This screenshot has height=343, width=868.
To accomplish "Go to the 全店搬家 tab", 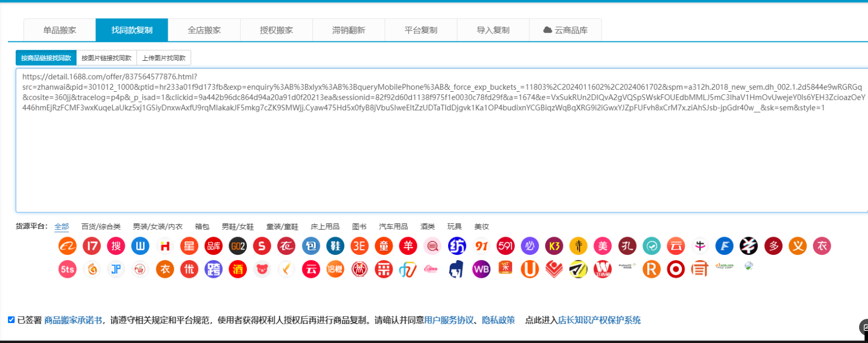I will tap(204, 30).
